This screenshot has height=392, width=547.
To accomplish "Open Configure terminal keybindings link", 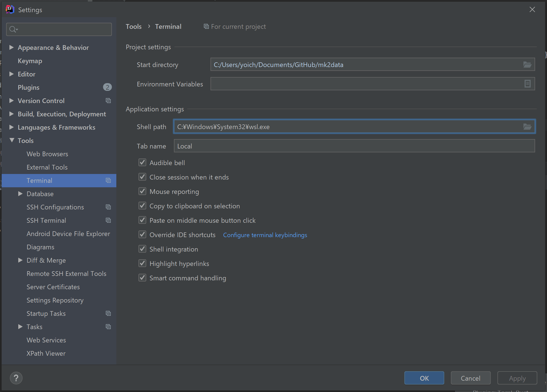I will click(265, 235).
